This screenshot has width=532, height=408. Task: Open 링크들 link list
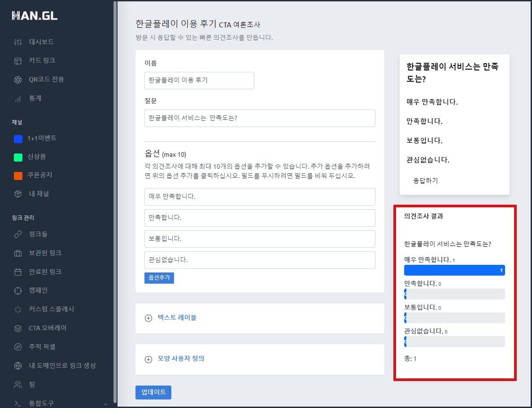click(38, 234)
